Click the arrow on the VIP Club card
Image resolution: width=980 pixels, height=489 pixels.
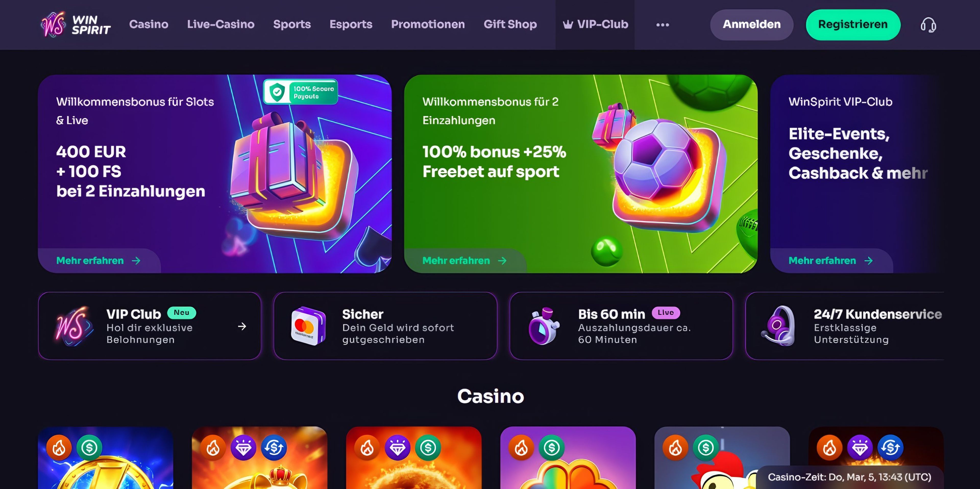tap(242, 326)
